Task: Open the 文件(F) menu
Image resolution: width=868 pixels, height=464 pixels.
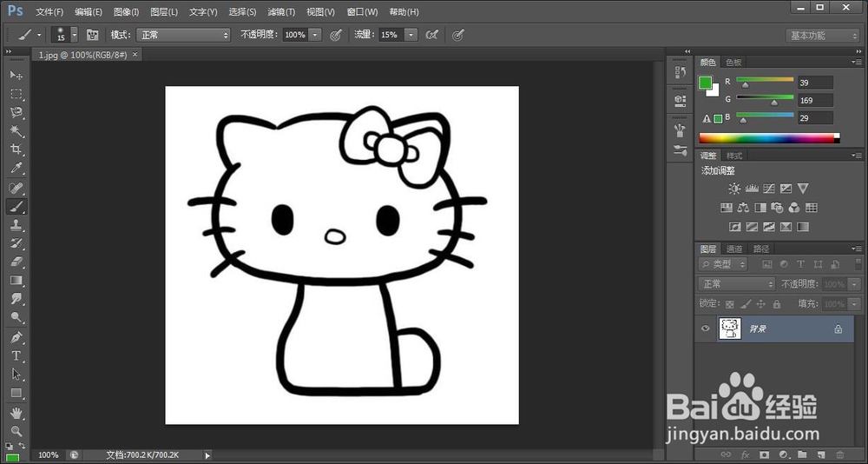Action: 49,11
